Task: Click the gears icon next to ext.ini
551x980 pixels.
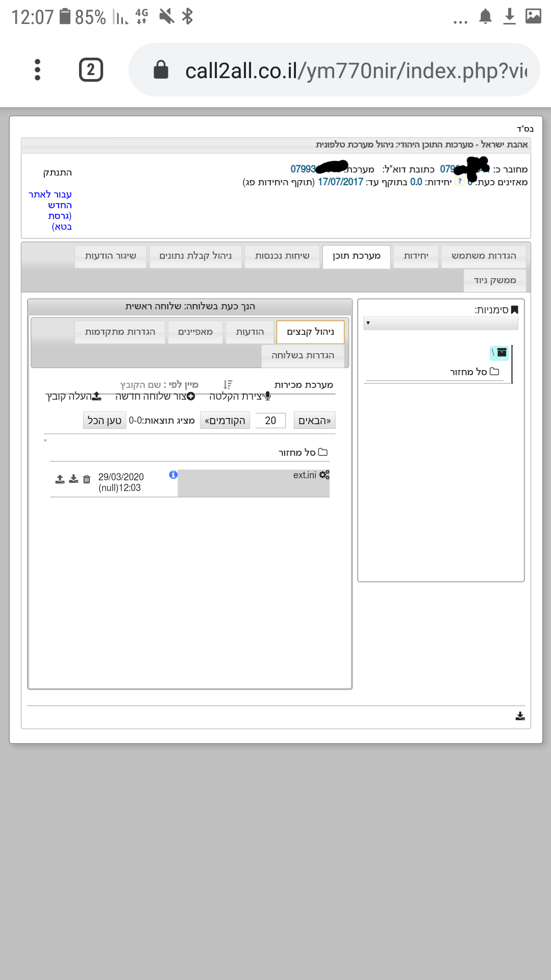Action: tap(324, 475)
